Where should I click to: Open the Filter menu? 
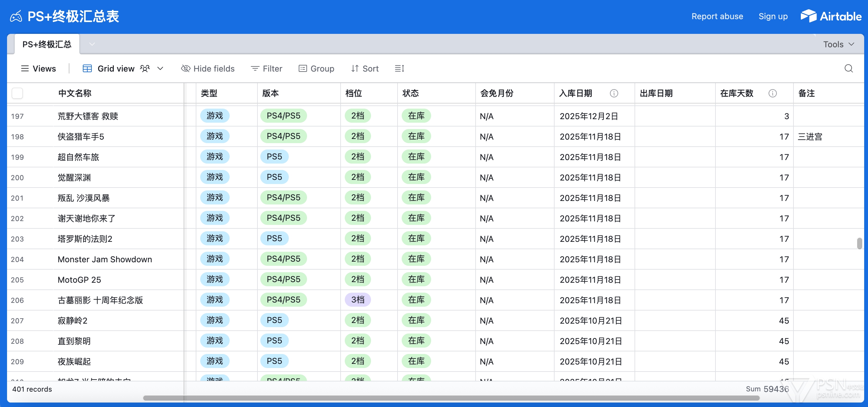point(266,69)
